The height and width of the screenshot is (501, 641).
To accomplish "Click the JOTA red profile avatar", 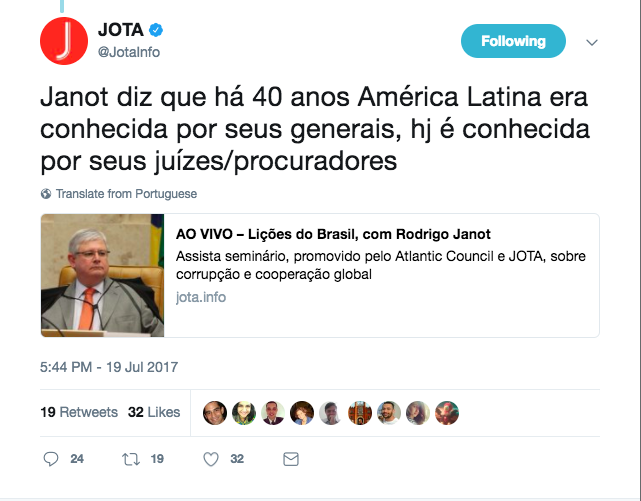I will [64, 41].
